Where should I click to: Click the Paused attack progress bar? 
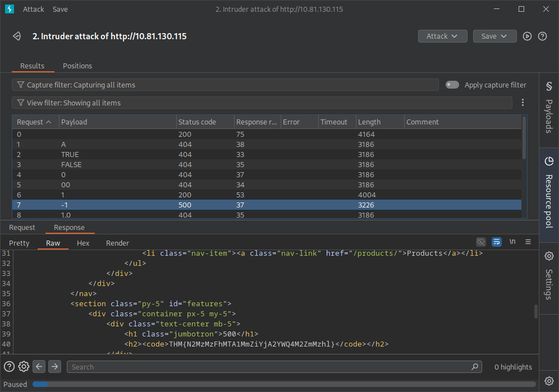pyautogui.click(x=39, y=384)
